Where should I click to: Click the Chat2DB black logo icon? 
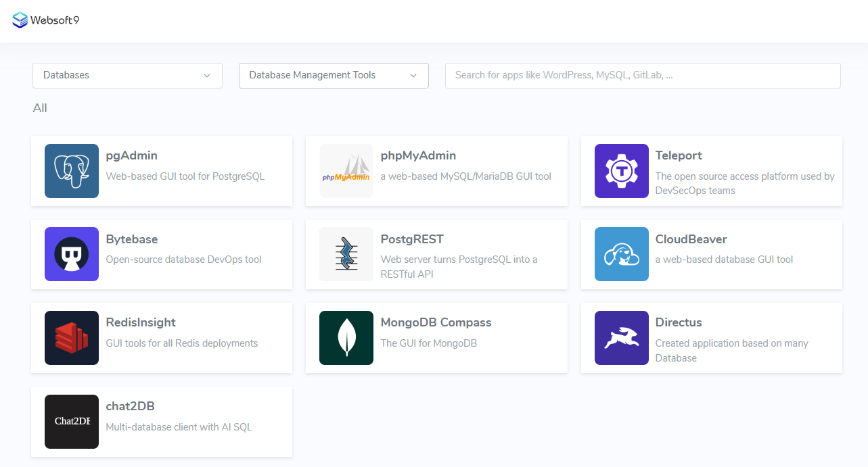(x=72, y=422)
